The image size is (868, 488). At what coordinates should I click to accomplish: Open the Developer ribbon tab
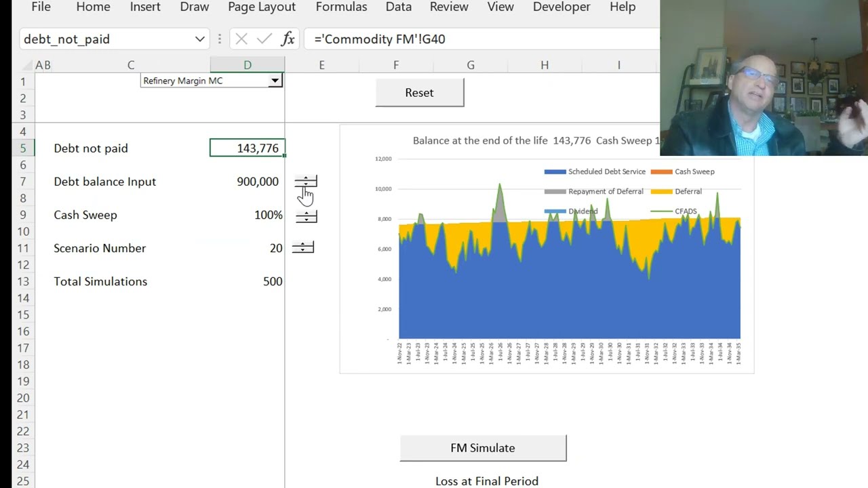pyautogui.click(x=561, y=7)
